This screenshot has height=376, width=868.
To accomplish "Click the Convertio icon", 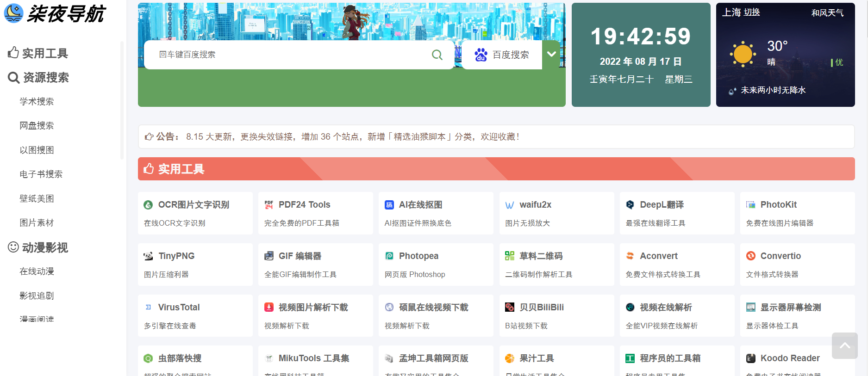I will click(750, 256).
